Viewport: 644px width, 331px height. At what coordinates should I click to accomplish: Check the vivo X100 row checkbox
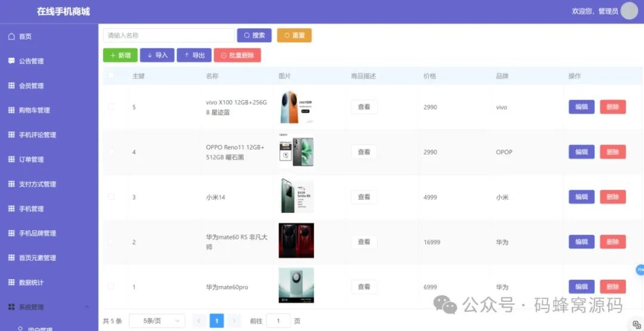[x=111, y=107]
